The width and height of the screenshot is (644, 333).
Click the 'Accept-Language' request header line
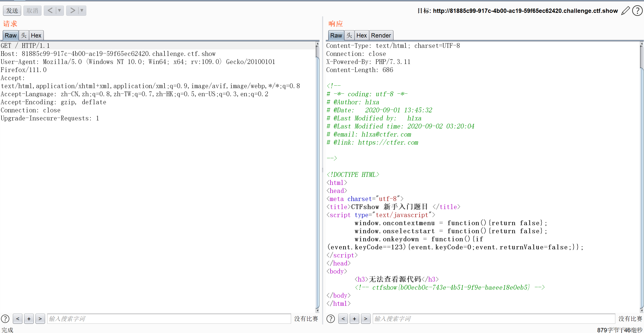click(x=134, y=94)
